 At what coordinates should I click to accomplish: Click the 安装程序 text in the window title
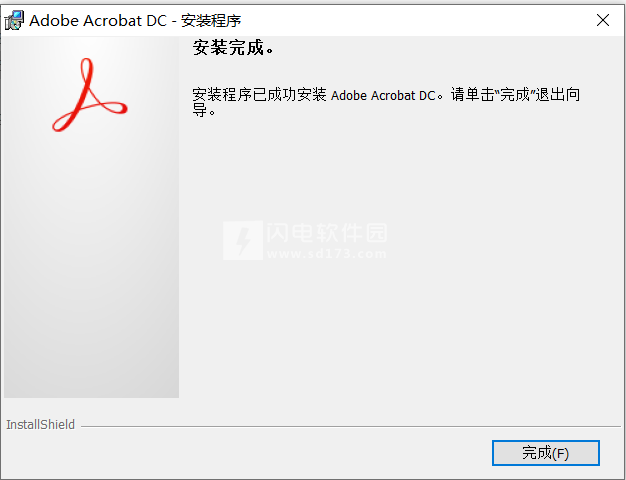pyautogui.click(x=211, y=20)
